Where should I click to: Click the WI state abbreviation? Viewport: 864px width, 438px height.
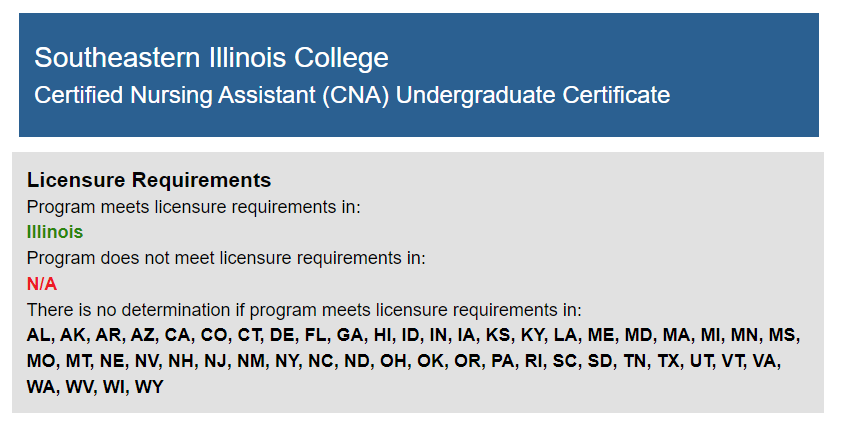(115, 387)
